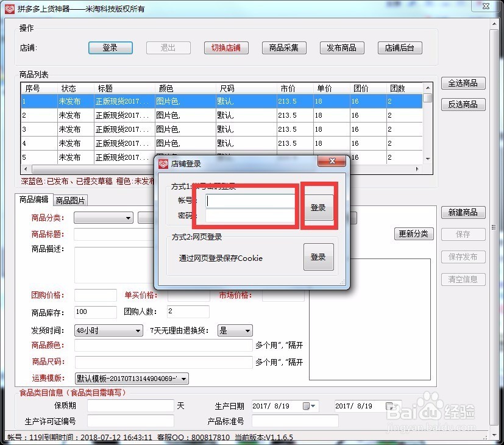Click the 商品库存 field showing 100
The height and width of the screenshot is (445, 504).
pos(96,312)
